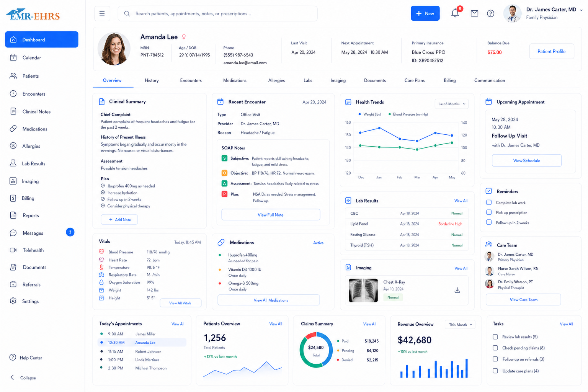
Task: Open the hamburger menu button
Action: 102,13
